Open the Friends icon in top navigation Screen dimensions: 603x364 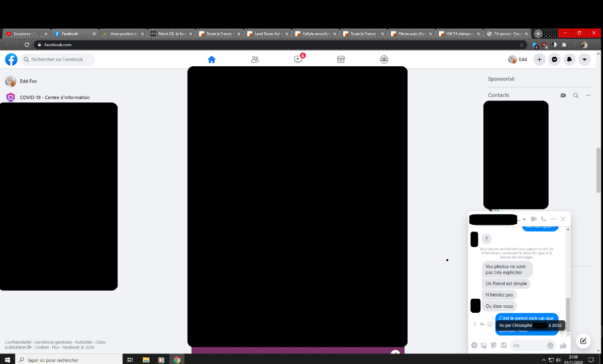point(255,59)
